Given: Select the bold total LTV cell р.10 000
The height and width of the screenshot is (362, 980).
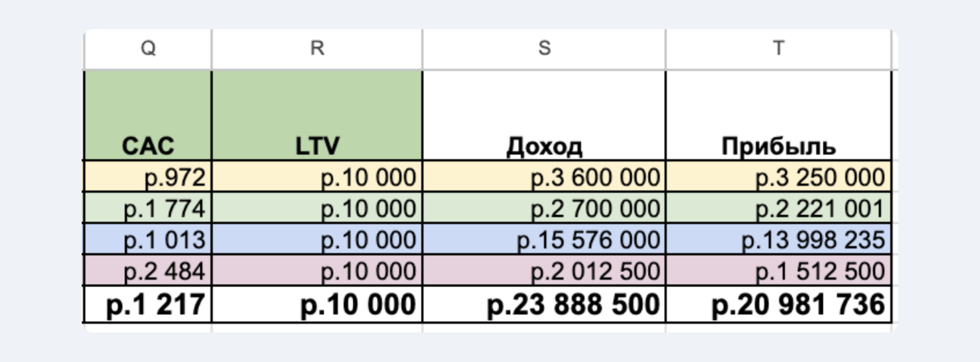Looking at the screenshot, I should tap(317, 304).
